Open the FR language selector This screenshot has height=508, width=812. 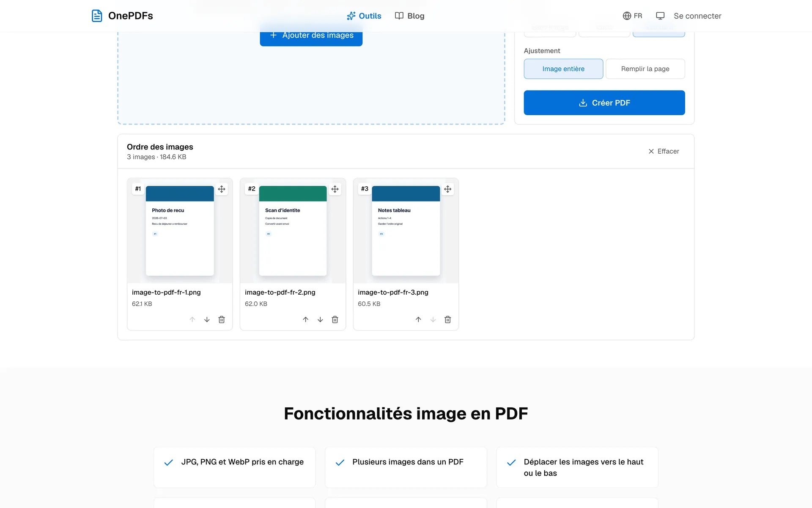tap(632, 16)
